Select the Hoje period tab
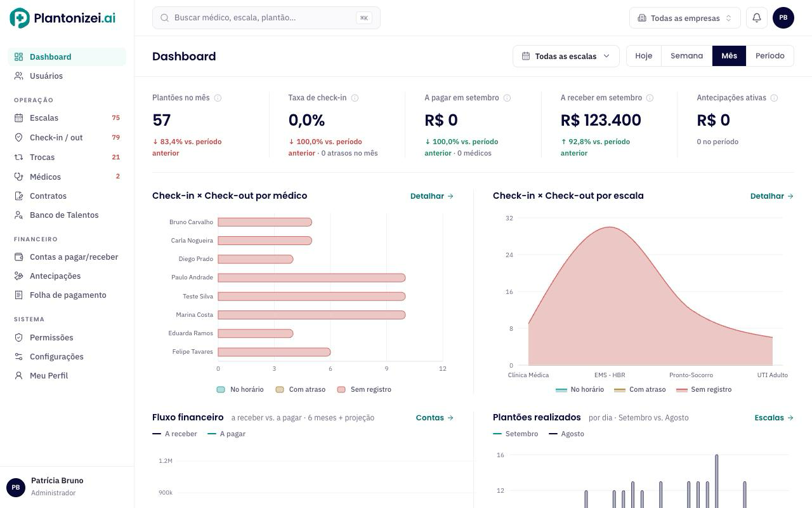Viewport: 812px width, 508px height. (x=643, y=56)
